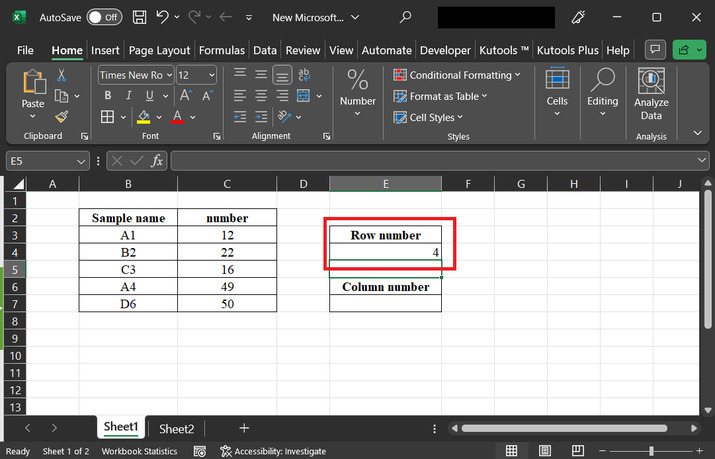
Task: Open the File tab
Action: tap(25, 50)
